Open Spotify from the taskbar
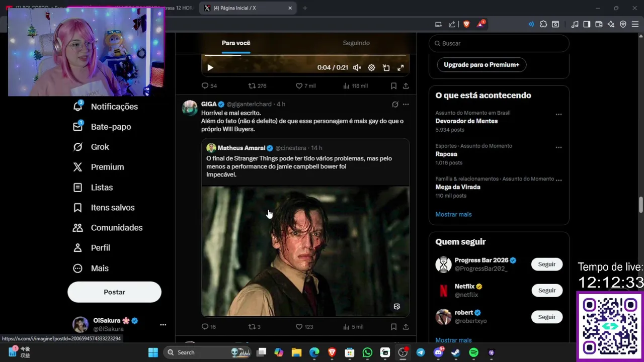The image size is (644, 362). coord(473,352)
